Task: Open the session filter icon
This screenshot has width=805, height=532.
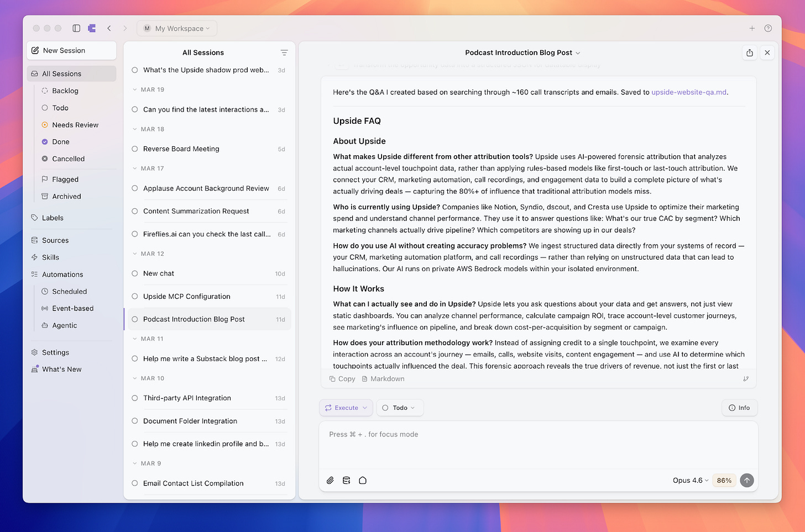Action: point(284,52)
